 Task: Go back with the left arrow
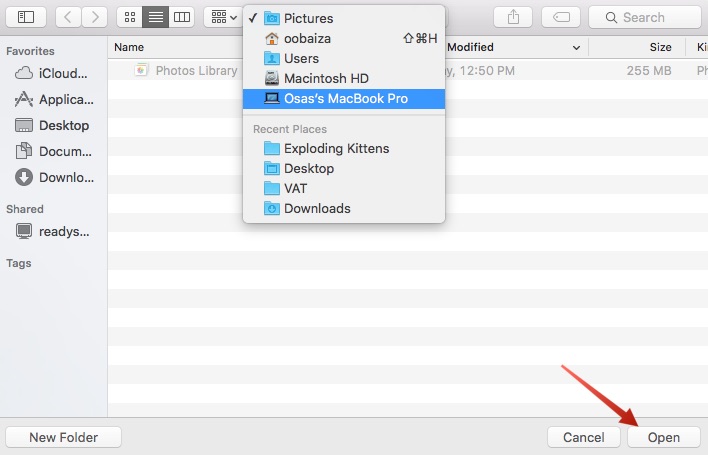(68, 17)
